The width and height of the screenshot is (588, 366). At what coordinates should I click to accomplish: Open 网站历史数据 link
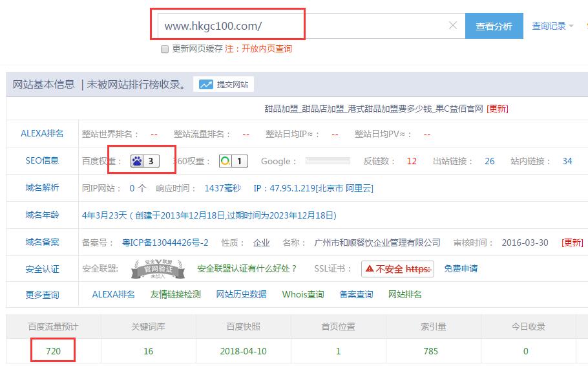pyautogui.click(x=241, y=294)
